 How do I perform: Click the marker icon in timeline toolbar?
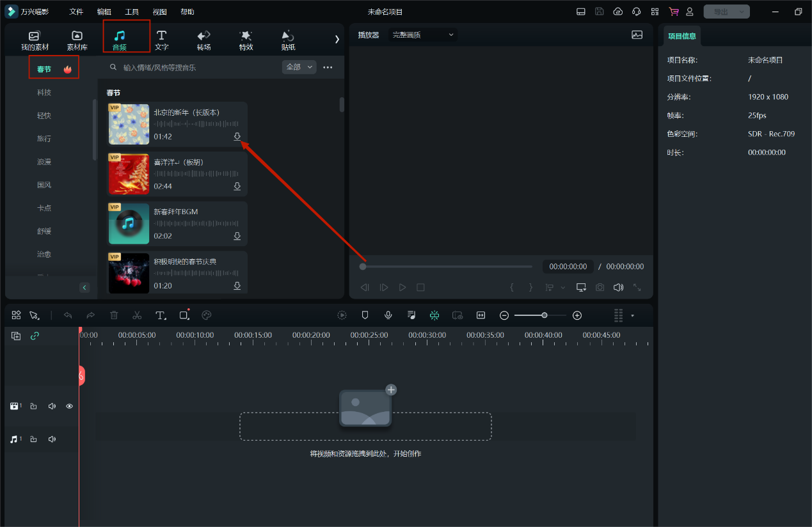(x=365, y=315)
